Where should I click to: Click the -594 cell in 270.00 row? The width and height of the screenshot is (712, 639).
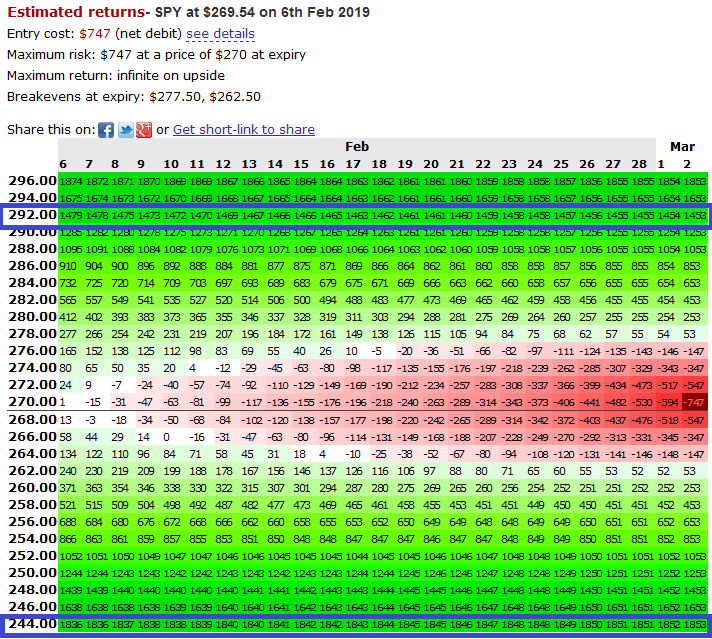[x=669, y=402]
